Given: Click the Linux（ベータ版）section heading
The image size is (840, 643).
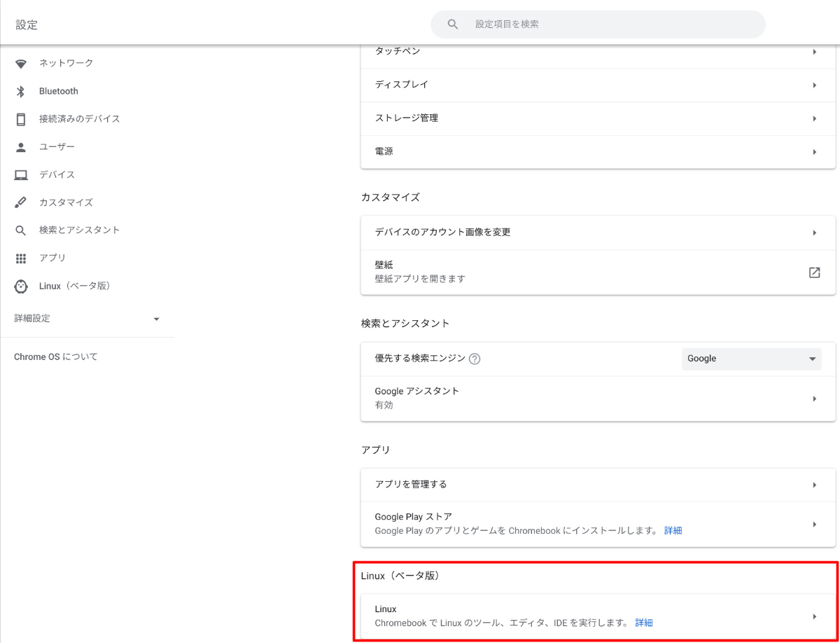Looking at the screenshot, I should click(x=402, y=576).
